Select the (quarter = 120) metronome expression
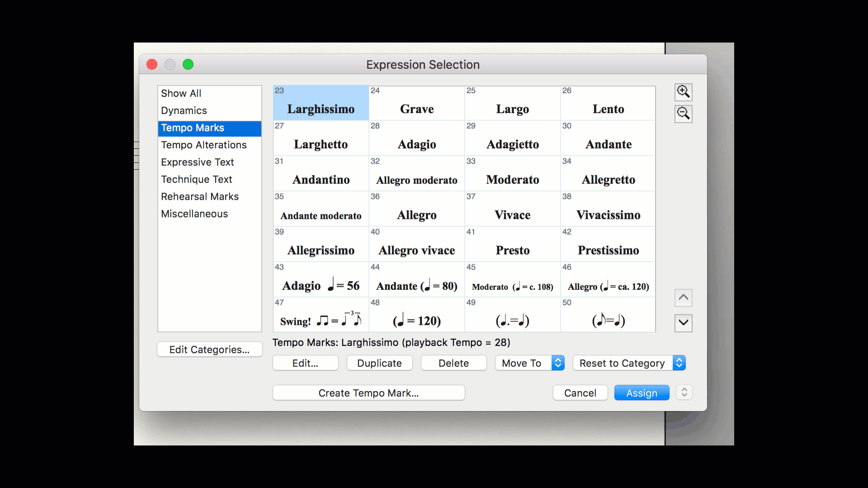The height and width of the screenshot is (488, 868). [417, 314]
